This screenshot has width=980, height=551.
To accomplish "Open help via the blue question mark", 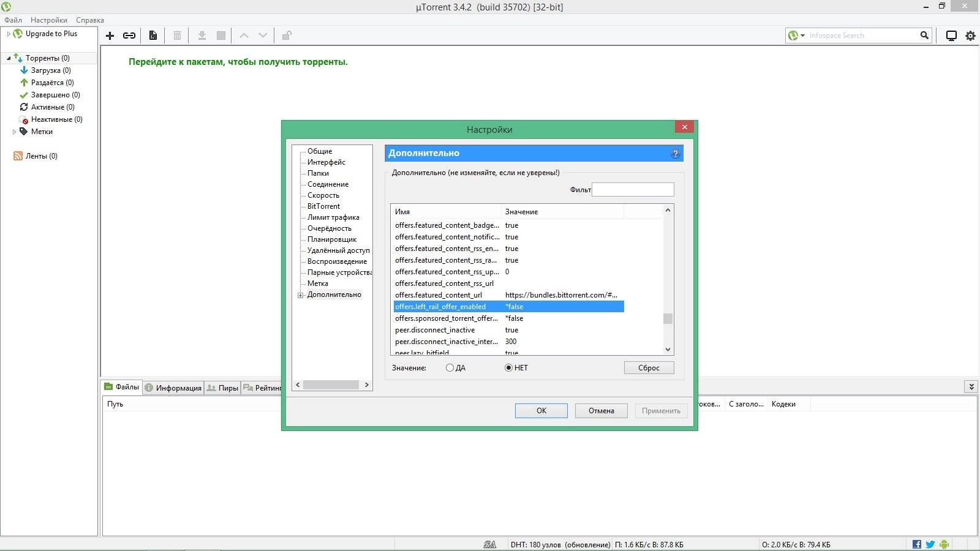I will pos(676,154).
